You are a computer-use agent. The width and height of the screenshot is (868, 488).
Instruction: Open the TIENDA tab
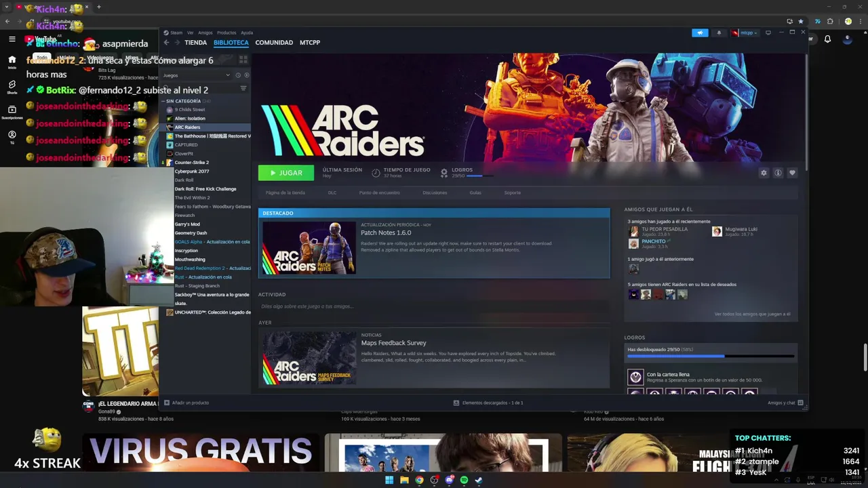coord(195,43)
